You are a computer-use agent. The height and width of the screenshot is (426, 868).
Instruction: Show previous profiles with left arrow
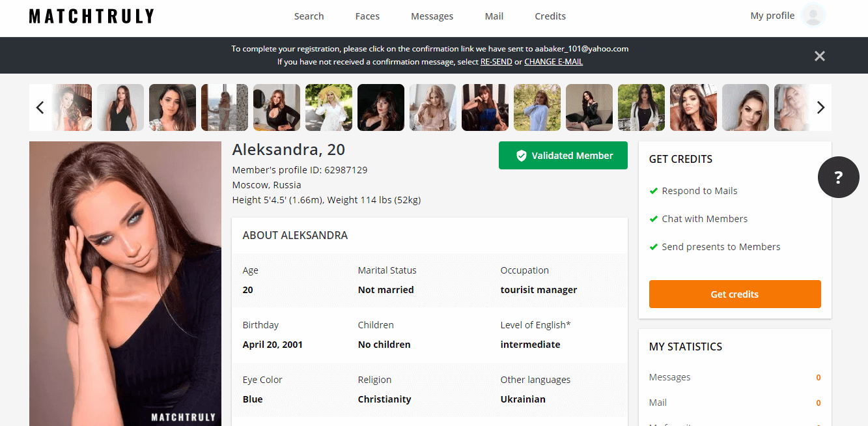[40, 107]
